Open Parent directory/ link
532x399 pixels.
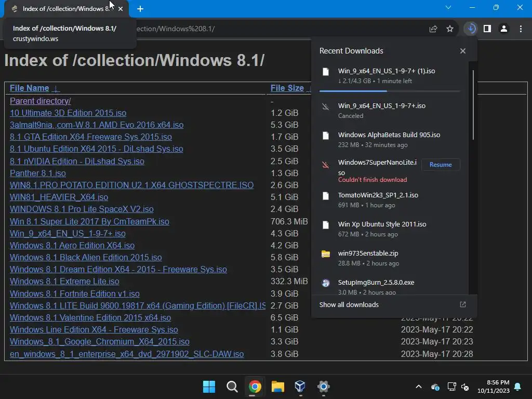click(x=41, y=101)
